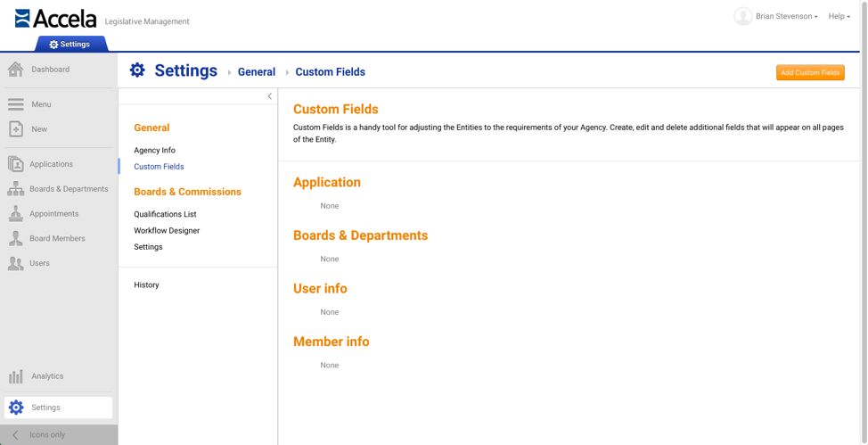The height and width of the screenshot is (445, 868).
Task: Click None under Application
Action: (x=330, y=206)
